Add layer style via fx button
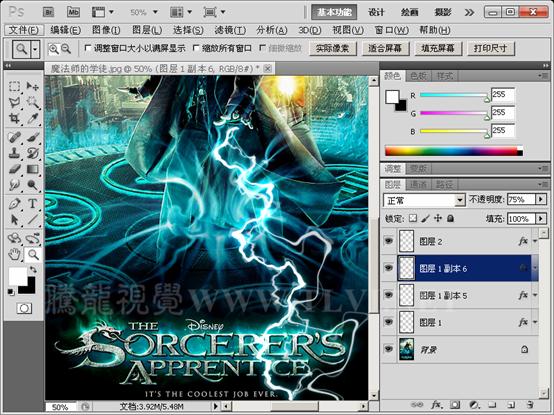This screenshot has width=554, height=415. click(x=436, y=405)
